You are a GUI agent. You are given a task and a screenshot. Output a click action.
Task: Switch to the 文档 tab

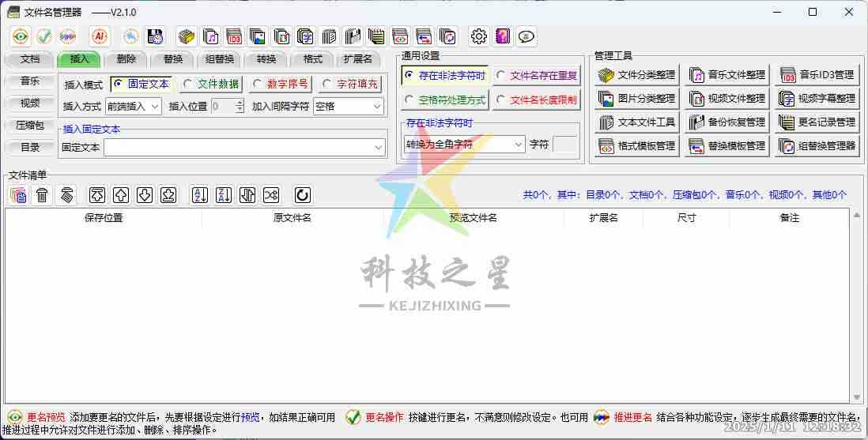(x=30, y=59)
